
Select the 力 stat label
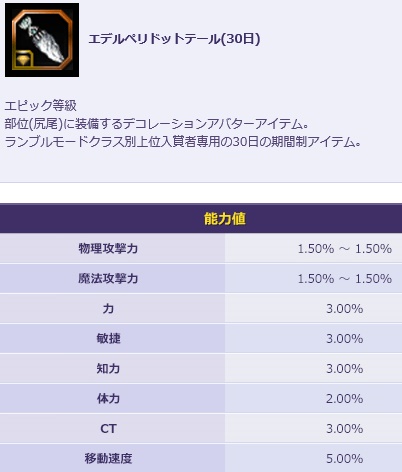[x=108, y=308]
